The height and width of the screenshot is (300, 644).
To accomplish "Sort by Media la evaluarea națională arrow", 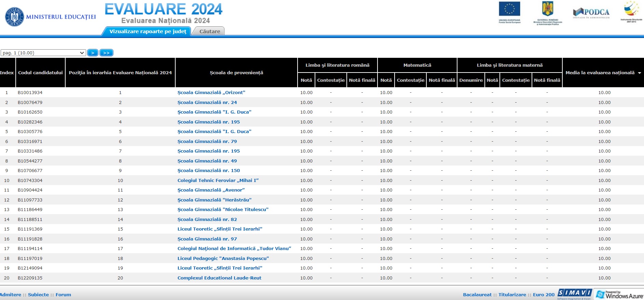I will [639, 73].
